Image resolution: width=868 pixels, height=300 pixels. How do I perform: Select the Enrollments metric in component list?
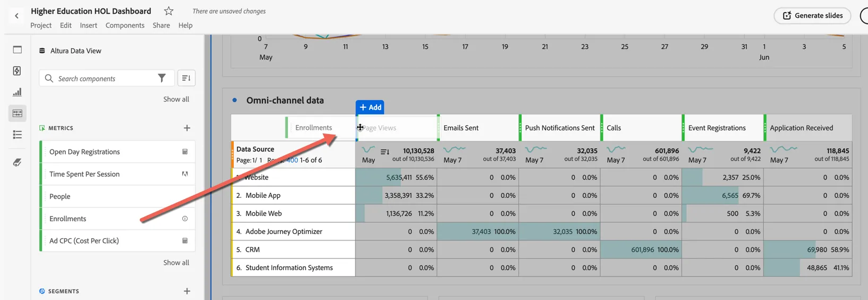[117, 219]
